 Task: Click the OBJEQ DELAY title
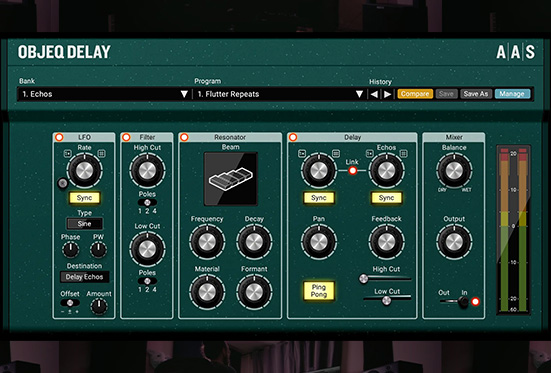[x=64, y=52]
